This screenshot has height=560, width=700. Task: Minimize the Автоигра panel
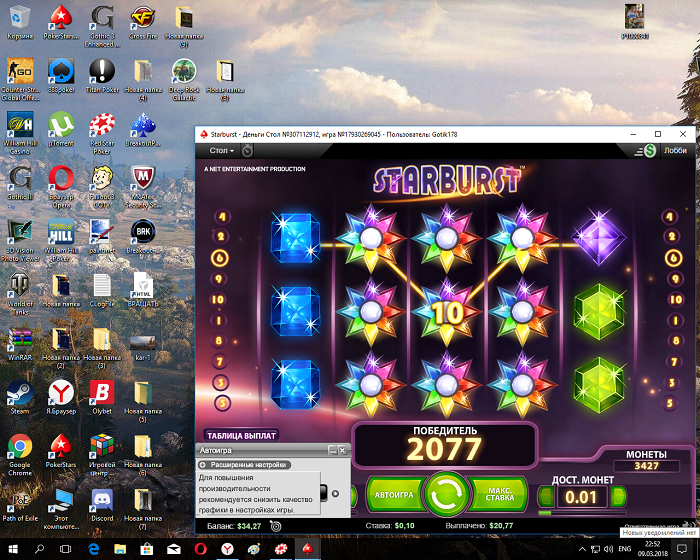[332, 450]
